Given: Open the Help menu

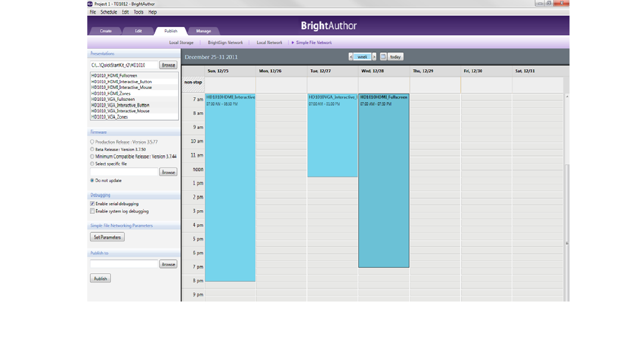Looking at the screenshot, I should [153, 12].
